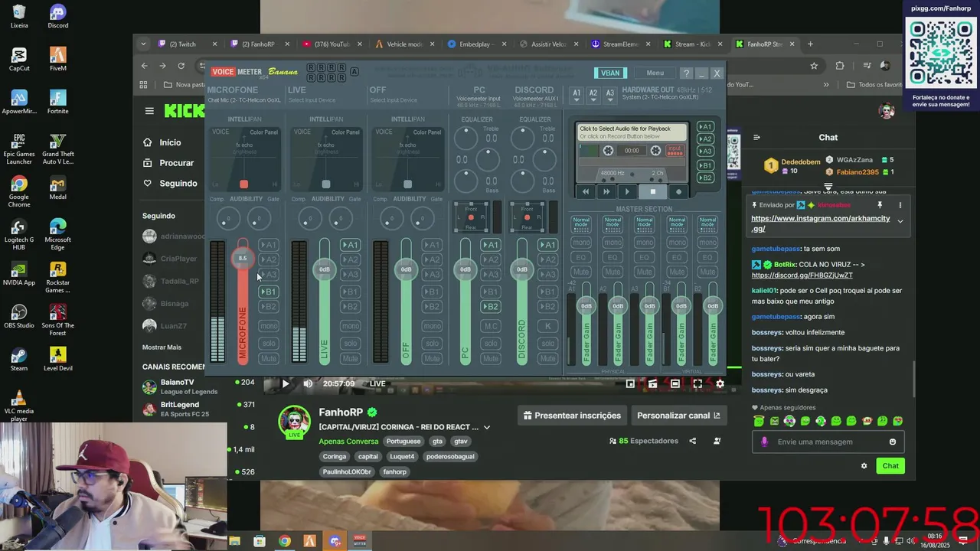Collapse the Kick chat panel

point(756,138)
